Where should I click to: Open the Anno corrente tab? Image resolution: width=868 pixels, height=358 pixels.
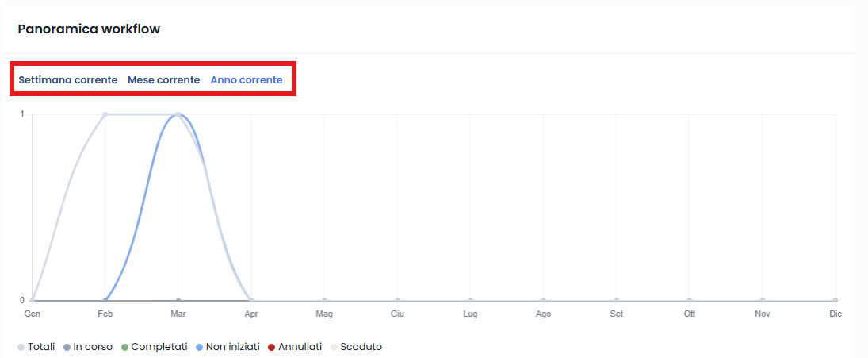coord(247,80)
